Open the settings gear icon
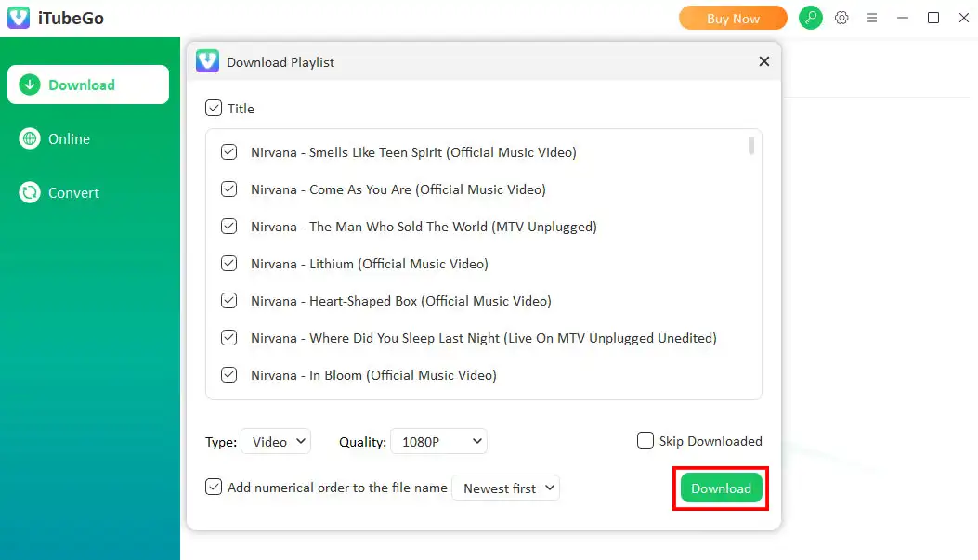This screenshot has height=560, width=978. coord(841,18)
